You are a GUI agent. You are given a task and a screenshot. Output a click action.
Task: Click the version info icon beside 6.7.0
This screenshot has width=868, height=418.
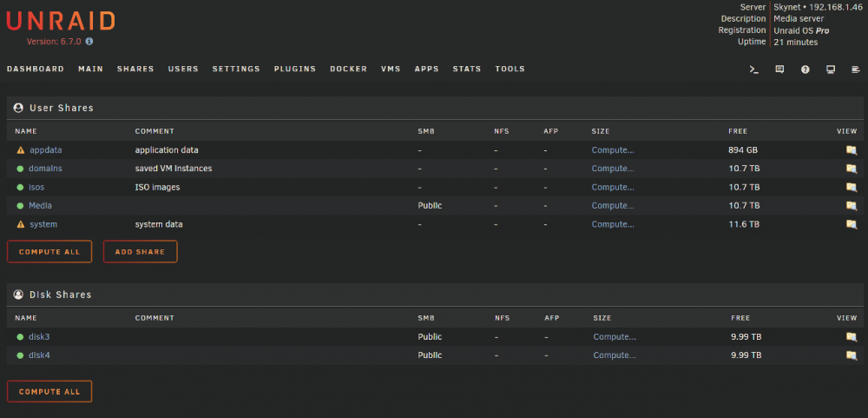click(89, 42)
